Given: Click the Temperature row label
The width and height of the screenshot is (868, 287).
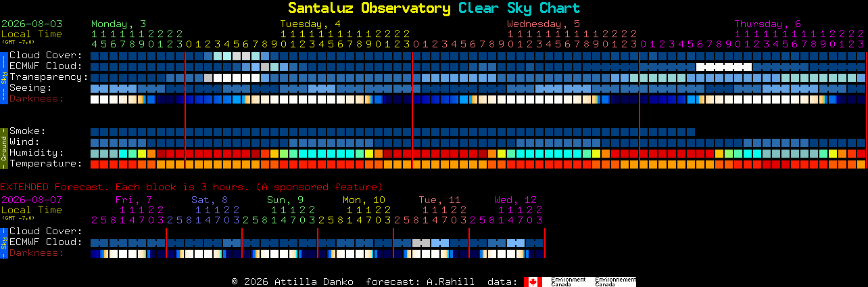Looking at the screenshot, I should pyautogui.click(x=45, y=164).
